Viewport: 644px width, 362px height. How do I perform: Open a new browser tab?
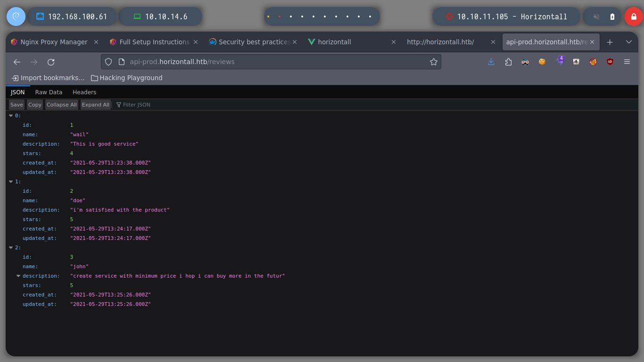[610, 42]
